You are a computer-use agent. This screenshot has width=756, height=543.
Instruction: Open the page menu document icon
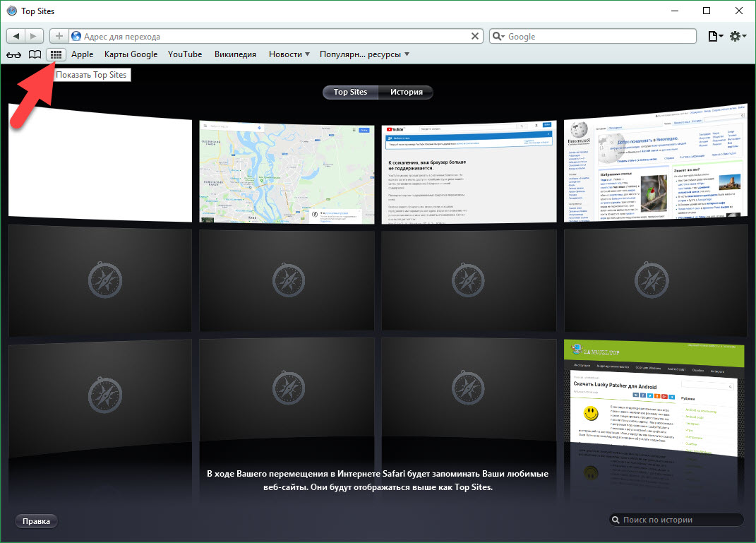(715, 36)
